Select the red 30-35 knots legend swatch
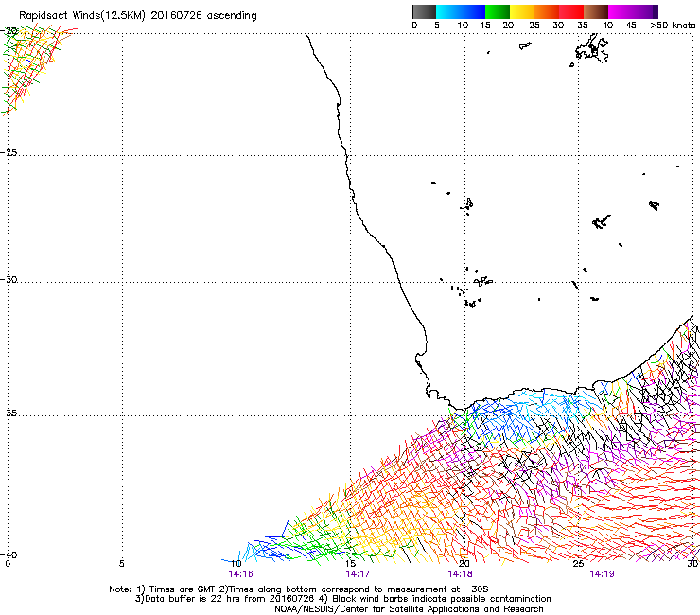 point(571,11)
